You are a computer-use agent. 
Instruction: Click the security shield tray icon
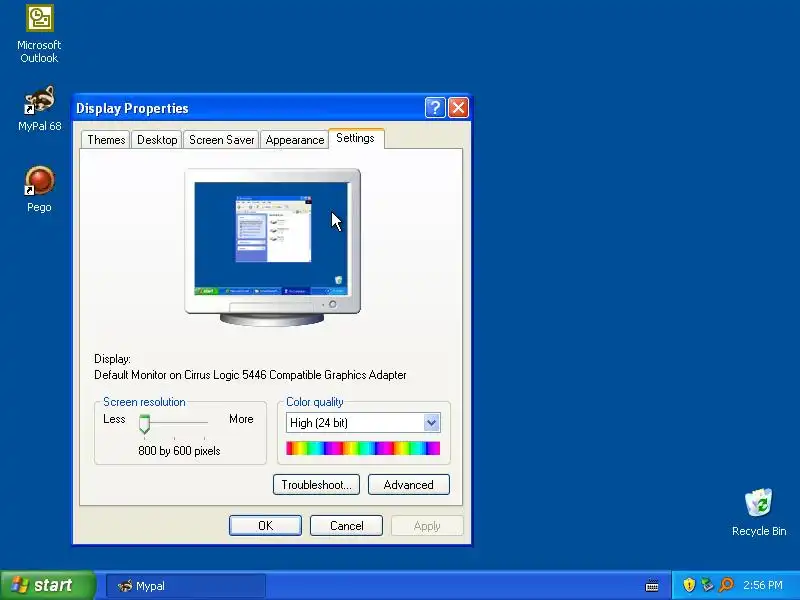click(689, 585)
